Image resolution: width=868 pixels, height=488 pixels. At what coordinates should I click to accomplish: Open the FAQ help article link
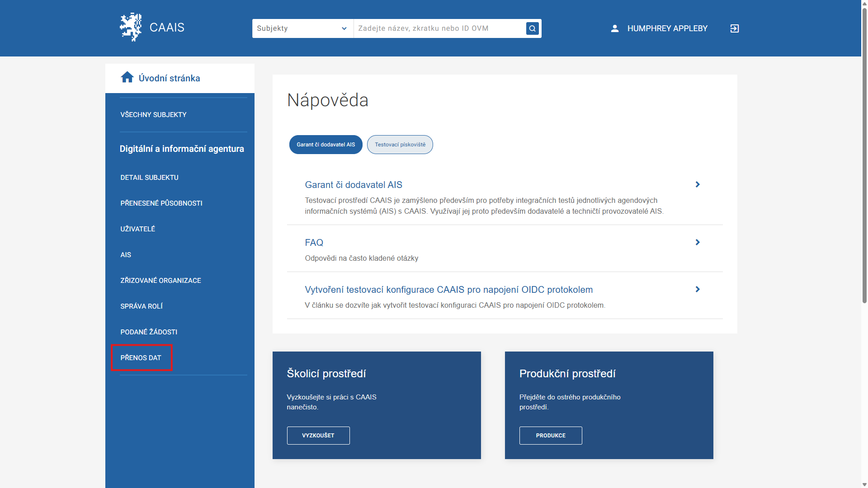[x=314, y=243]
